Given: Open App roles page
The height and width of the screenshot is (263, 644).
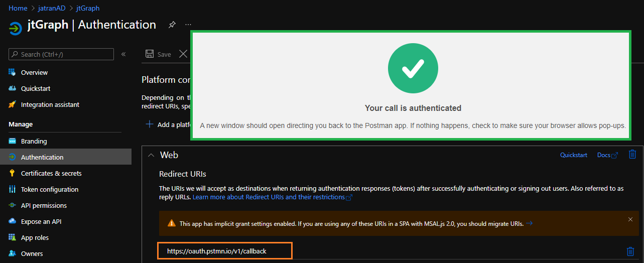Looking at the screenshot, I should click(35, 237).
